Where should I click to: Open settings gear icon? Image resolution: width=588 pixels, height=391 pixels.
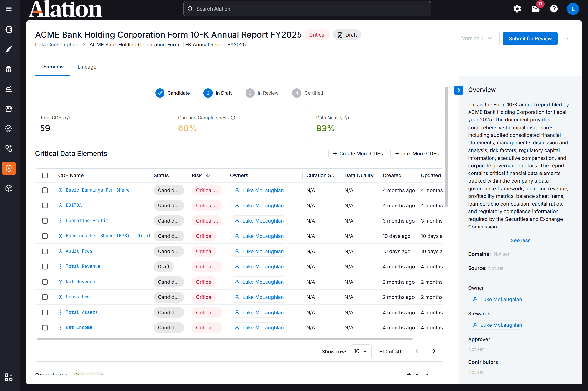tap(517, 9)
